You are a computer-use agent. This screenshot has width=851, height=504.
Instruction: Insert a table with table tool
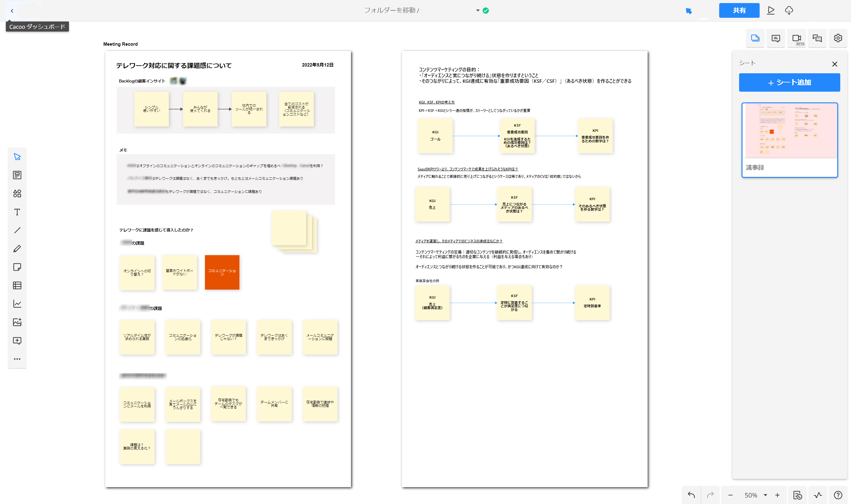point(17,285)
